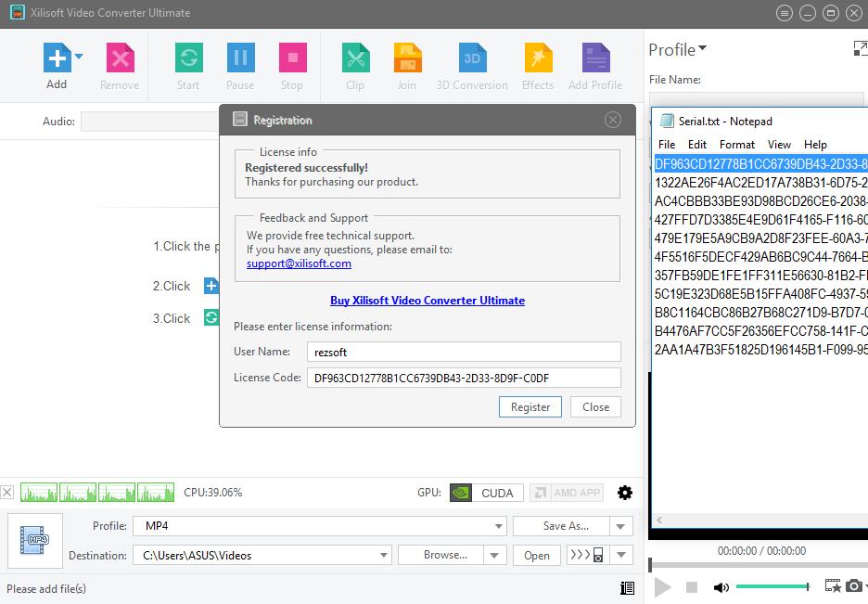This screenshot has height=604, width=868.
Task: Click Notepad line starting with 479E179E5A9CB9A2
Action: pyautogui.click(x=761, y=238)
